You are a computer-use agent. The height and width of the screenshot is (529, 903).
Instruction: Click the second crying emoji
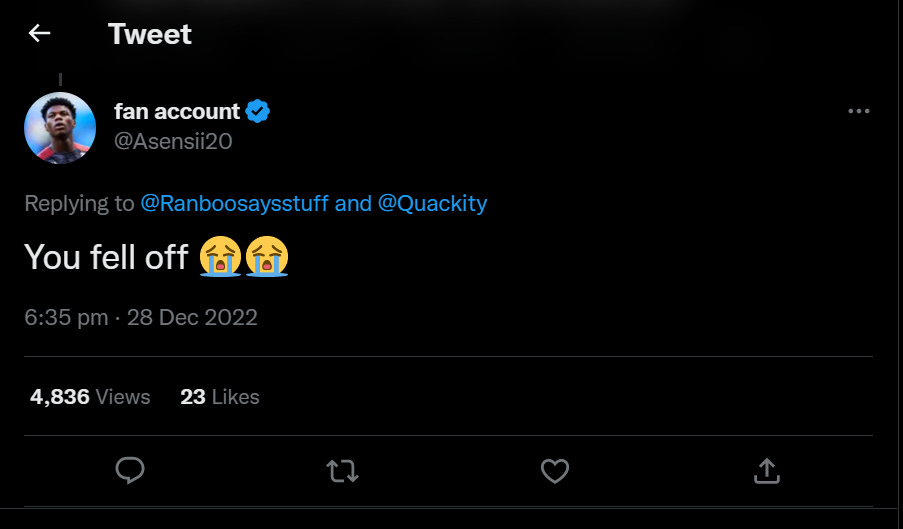267,257
